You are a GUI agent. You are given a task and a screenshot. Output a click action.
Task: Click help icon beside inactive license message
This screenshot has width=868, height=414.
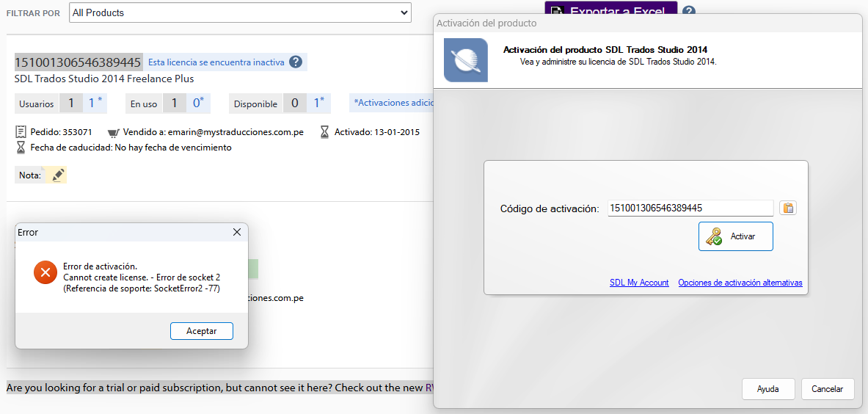(296, 62)
